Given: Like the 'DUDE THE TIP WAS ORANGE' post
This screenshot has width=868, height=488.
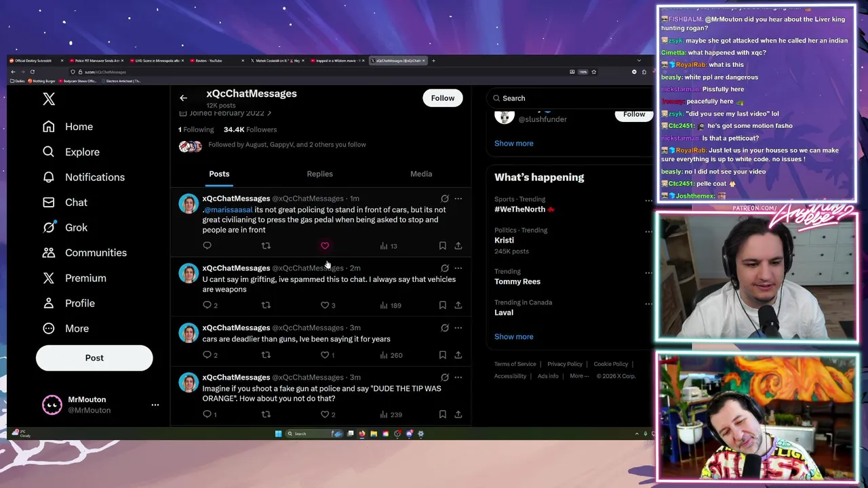Looking at the screenshot, I should [328, 414].
